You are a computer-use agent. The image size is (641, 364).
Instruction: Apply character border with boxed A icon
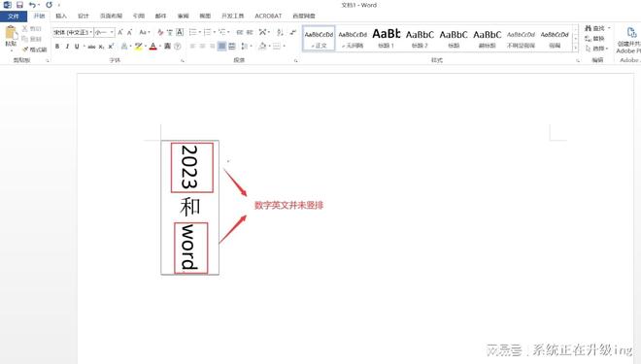(180, 32)
